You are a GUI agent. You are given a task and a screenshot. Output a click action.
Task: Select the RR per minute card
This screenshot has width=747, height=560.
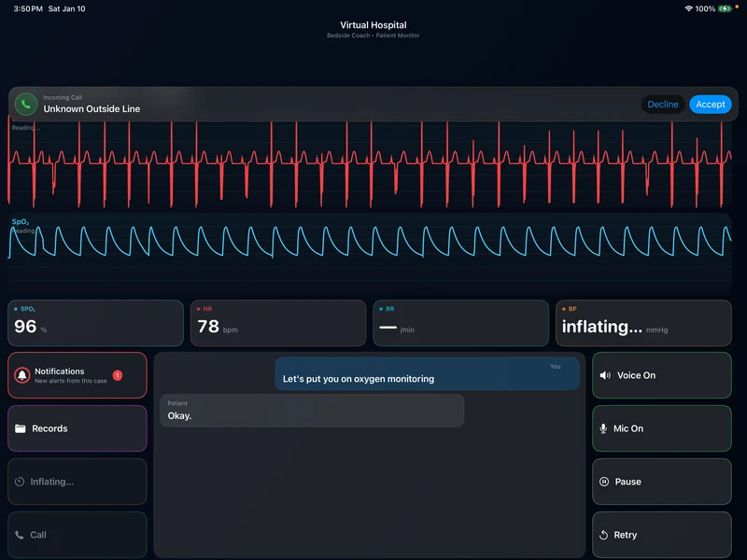(x=460, y=323)
